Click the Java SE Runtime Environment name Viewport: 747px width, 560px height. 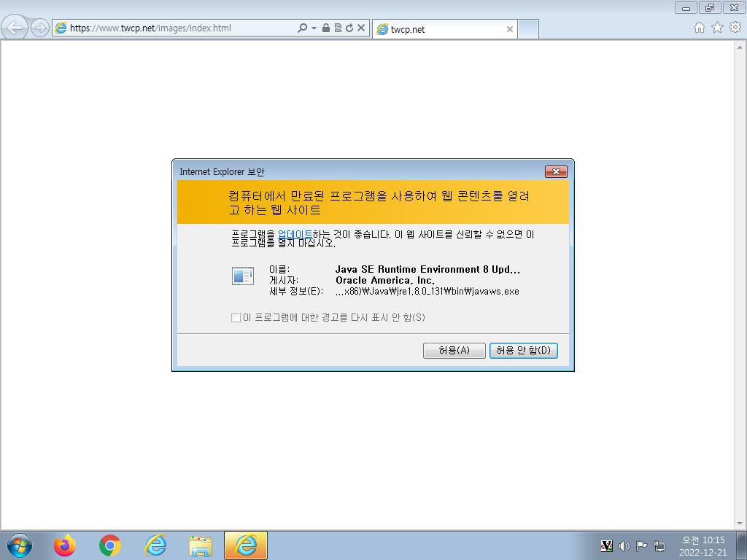tap(427, 270)
